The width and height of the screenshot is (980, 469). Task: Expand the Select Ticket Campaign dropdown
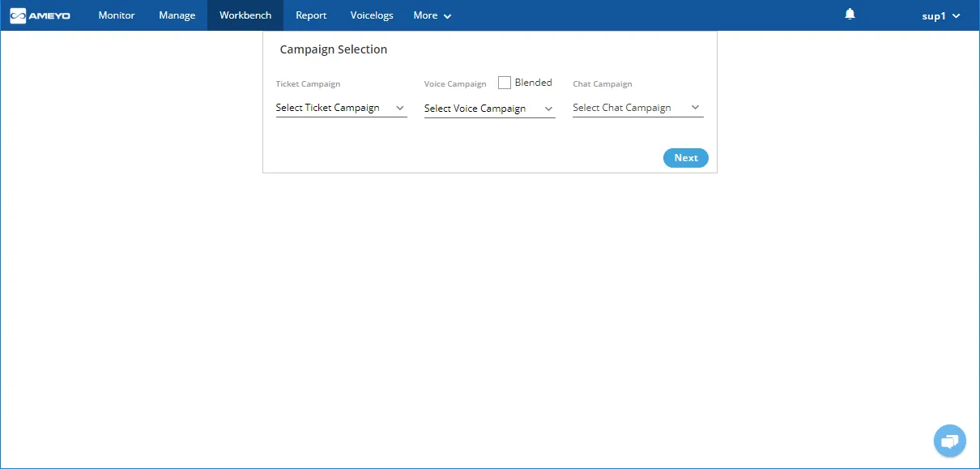pyautogui.click(x=341, y=108)
